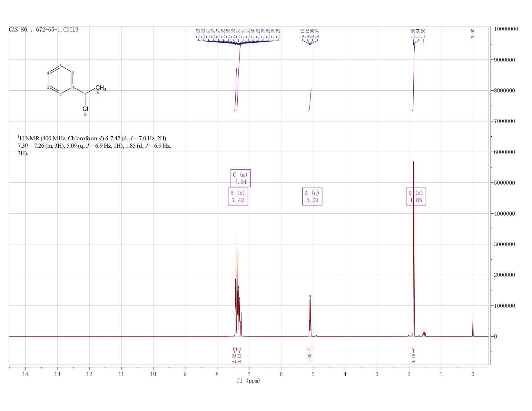Click x-axis tick label 13
Viewport: 532px width, 411px height.
pos(57,374)
